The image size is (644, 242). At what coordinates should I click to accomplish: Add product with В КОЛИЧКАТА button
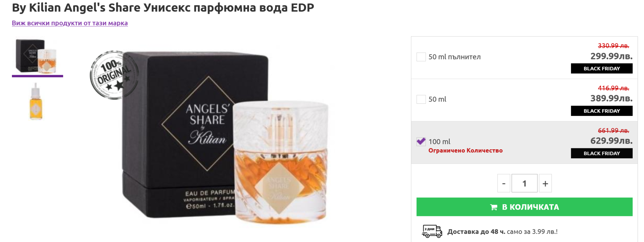click(x=525, y=207)
